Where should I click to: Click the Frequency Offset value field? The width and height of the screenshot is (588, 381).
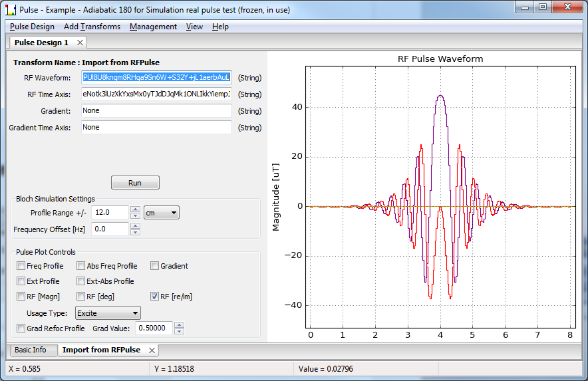coord(110,229)
